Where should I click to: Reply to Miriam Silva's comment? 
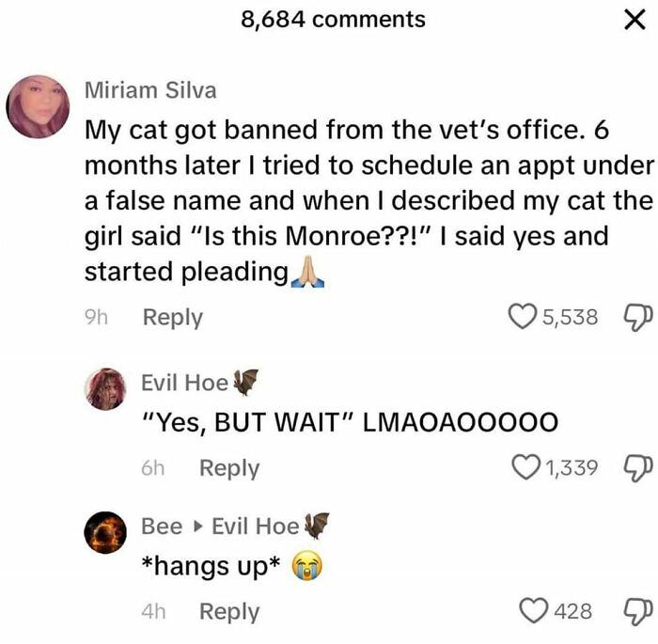(x=172, y=318)
